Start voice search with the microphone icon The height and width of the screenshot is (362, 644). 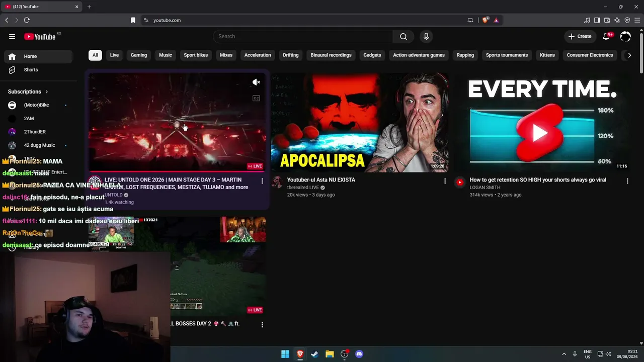(x=426, y=36)
